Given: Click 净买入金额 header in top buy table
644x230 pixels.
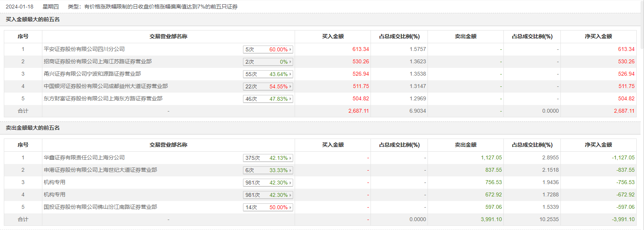Looking at the screenshot, I should (x=598, y=36).
